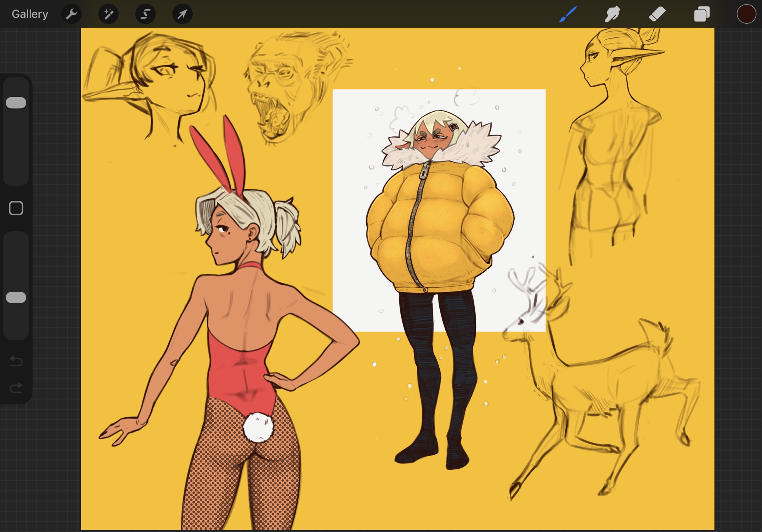Open the active color picker circle

coord(746,14)
